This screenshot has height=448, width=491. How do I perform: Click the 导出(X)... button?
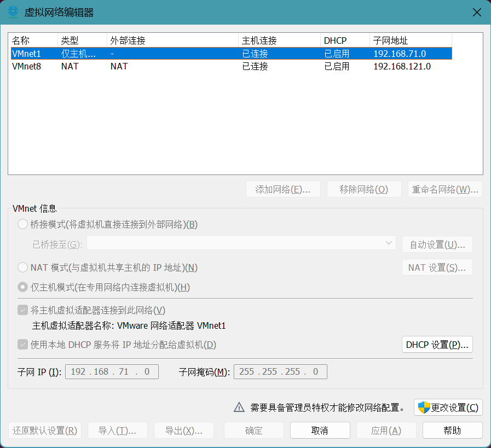pyautogui.click(x=184, y=430)
